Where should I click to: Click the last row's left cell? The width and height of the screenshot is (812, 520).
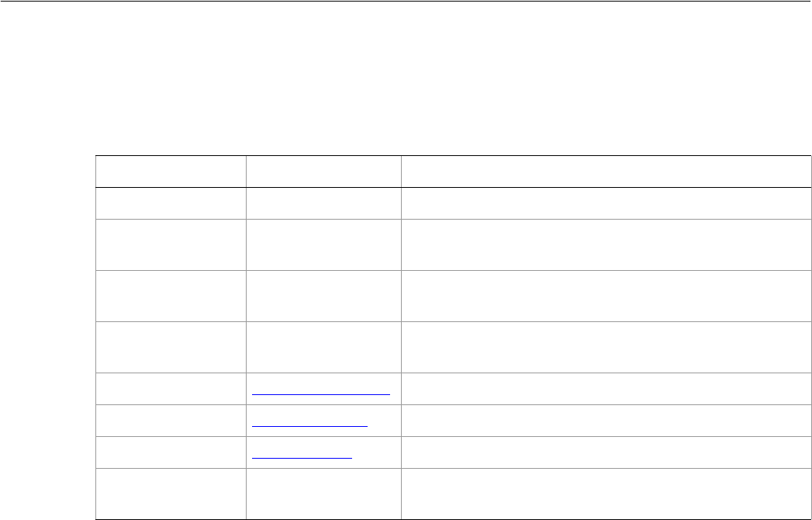coord(170,493)
